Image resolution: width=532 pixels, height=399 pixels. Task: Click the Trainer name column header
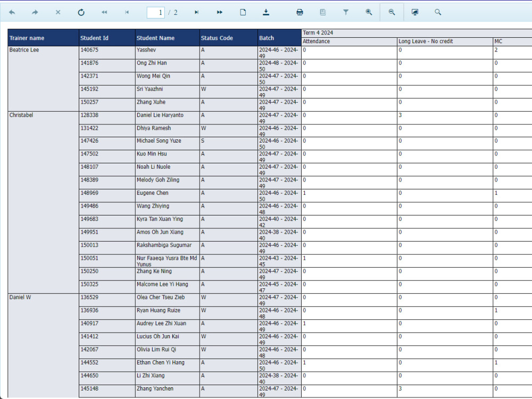[43, 38]
